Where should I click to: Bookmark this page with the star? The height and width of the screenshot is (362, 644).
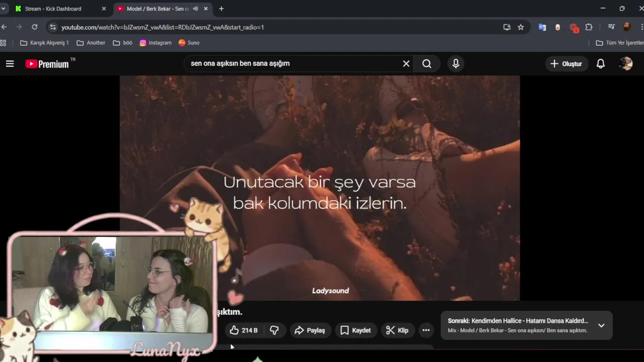[x=521, y=27]
